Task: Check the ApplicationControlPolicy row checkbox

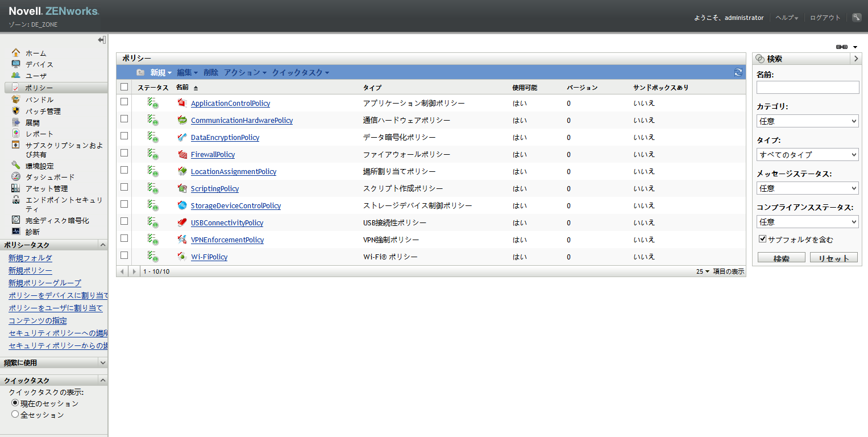Action: pos(124,102)
